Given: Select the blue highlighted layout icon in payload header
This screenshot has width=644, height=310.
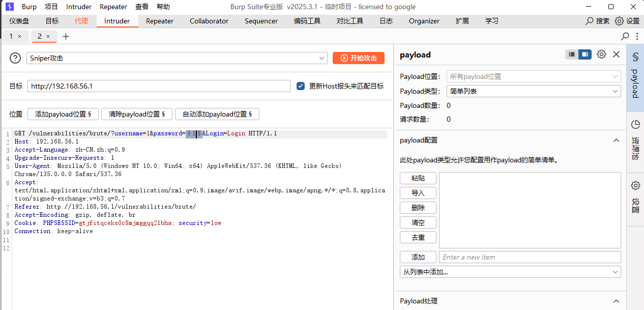Looking at the screenshot, I should tap(585, 54).
